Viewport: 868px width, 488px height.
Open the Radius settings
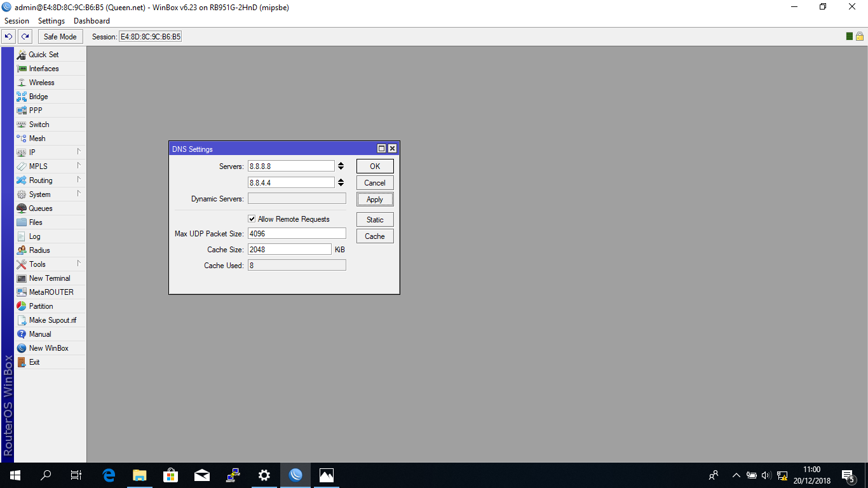pyautogui.click(x=50, y=250)
